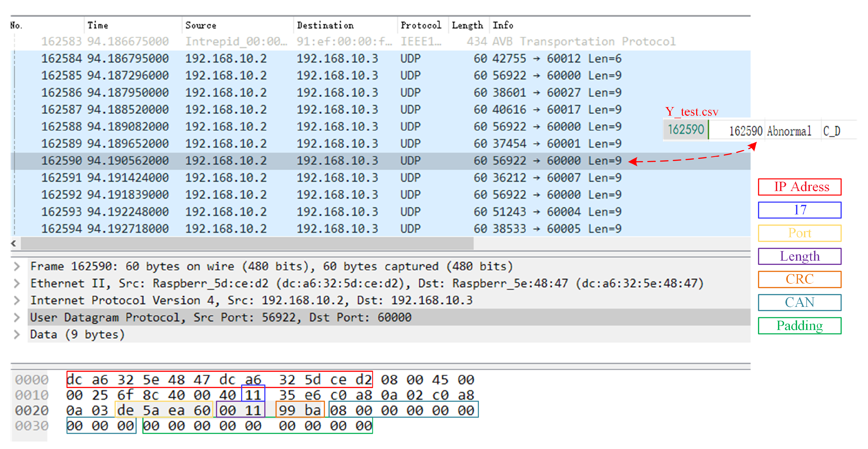Expand Internet Protocol Version 4 row

(x=17, y=300)
